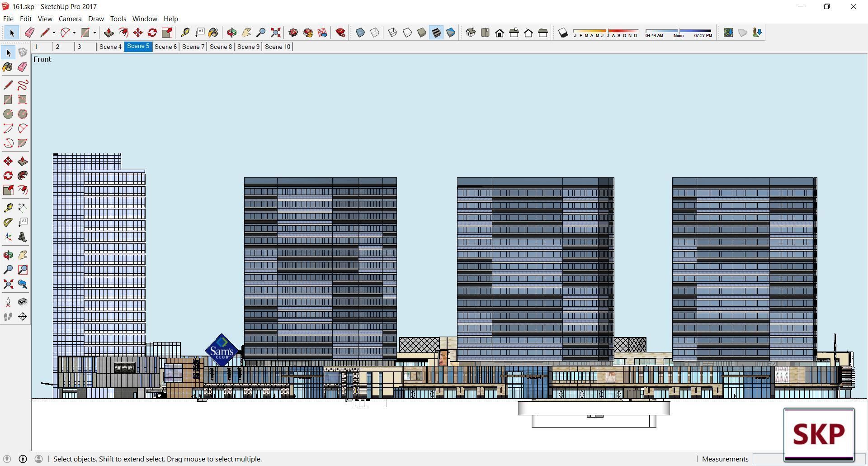Click Add Location map icon
The image size is (868, 466).
coord(728,33)
